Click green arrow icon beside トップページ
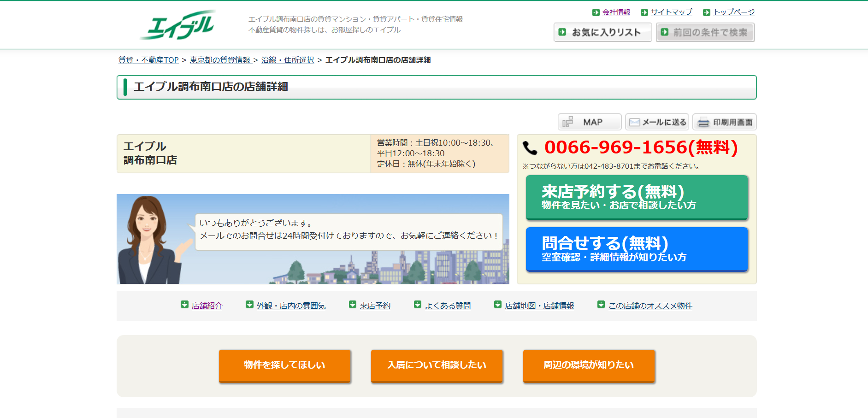The width and height of the screenshot is (868, 418). (x=707, y=12)
